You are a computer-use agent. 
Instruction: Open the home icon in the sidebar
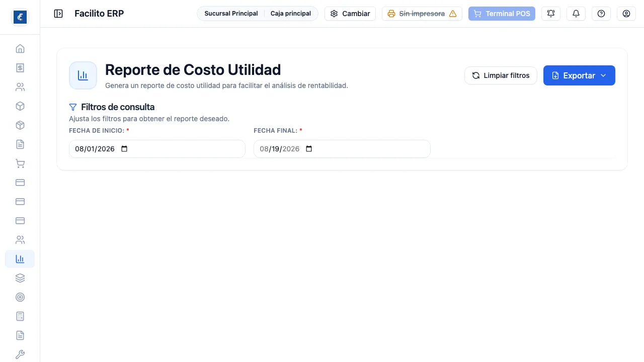coord(20,49)
